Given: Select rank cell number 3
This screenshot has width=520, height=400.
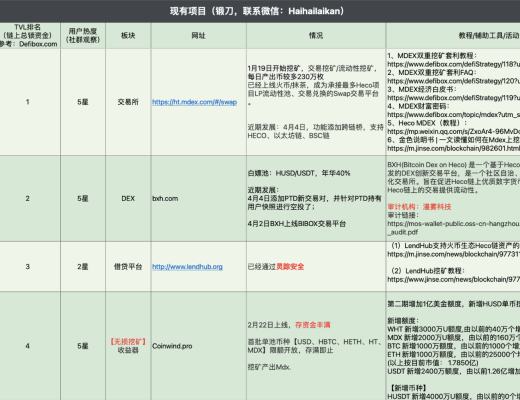Looking at the screenshot, I should click(30, 267).
